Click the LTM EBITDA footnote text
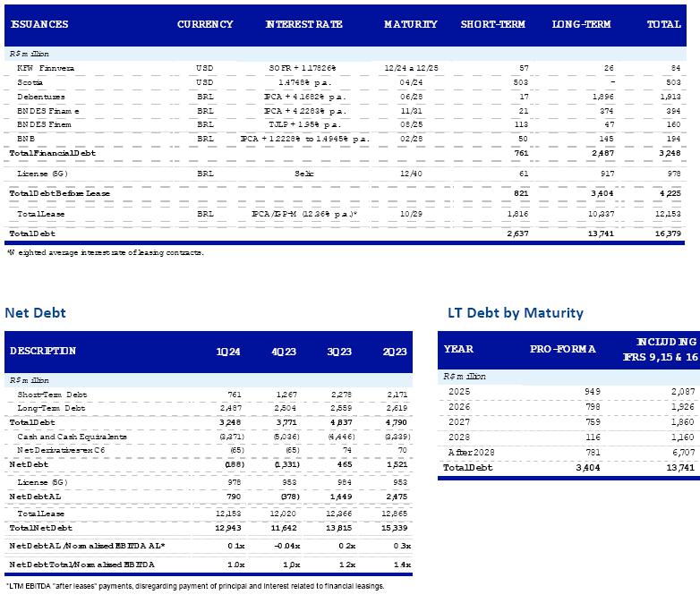 (x=195, y=586)
